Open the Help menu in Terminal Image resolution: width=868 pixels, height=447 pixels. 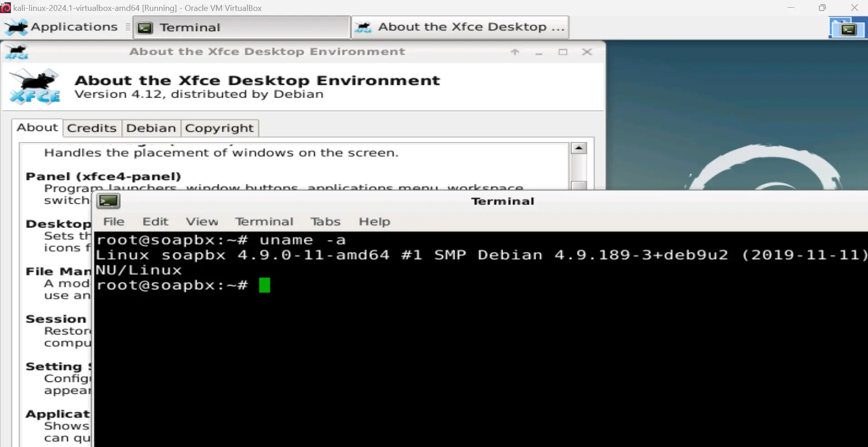[x=375, y=222]
